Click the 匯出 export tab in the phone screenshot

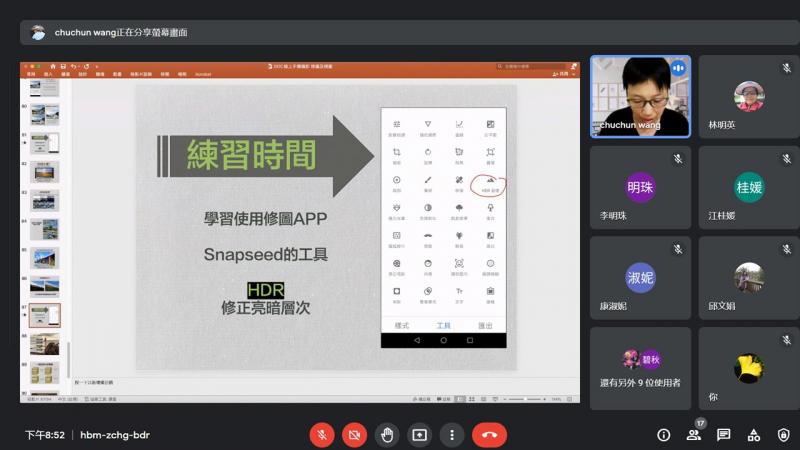click(x=485, y=326)
